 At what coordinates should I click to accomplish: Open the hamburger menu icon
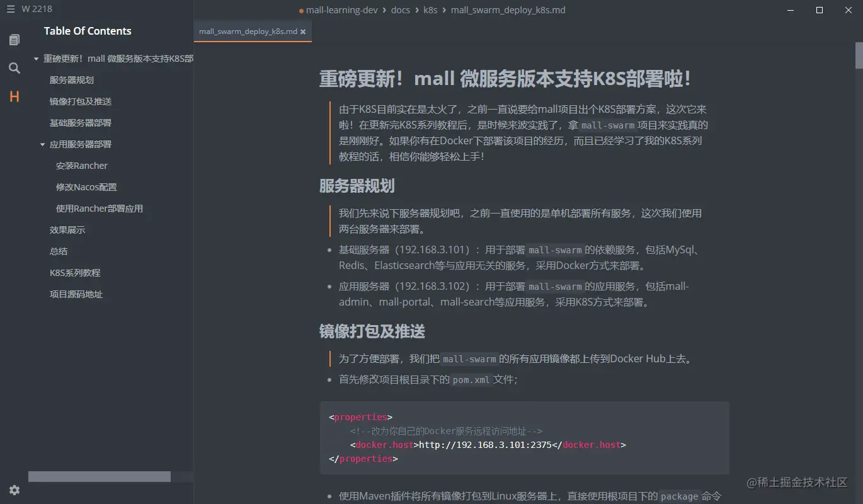pyautogui.click(x=10, y=9)
